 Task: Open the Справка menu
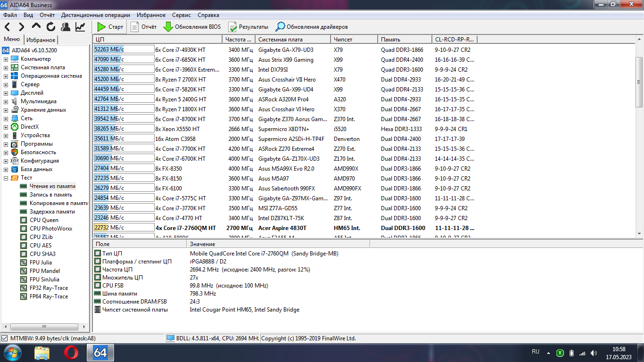tap(208, 15)
